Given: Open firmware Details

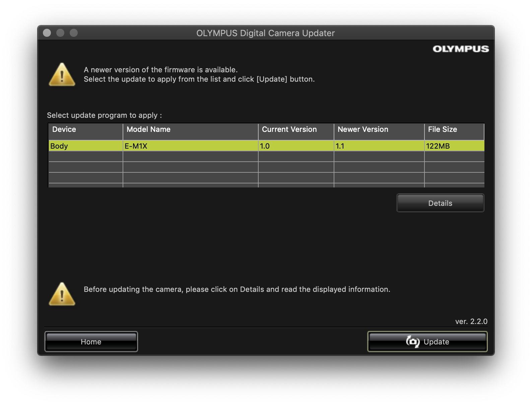Looking at the screenshot, I should click(x=440, y=203).
